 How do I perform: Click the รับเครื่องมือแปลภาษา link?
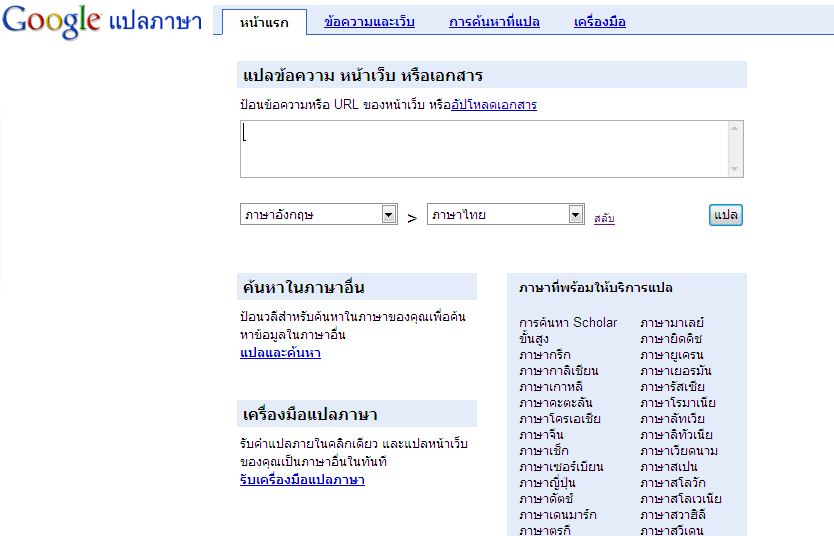pos(302,480)
